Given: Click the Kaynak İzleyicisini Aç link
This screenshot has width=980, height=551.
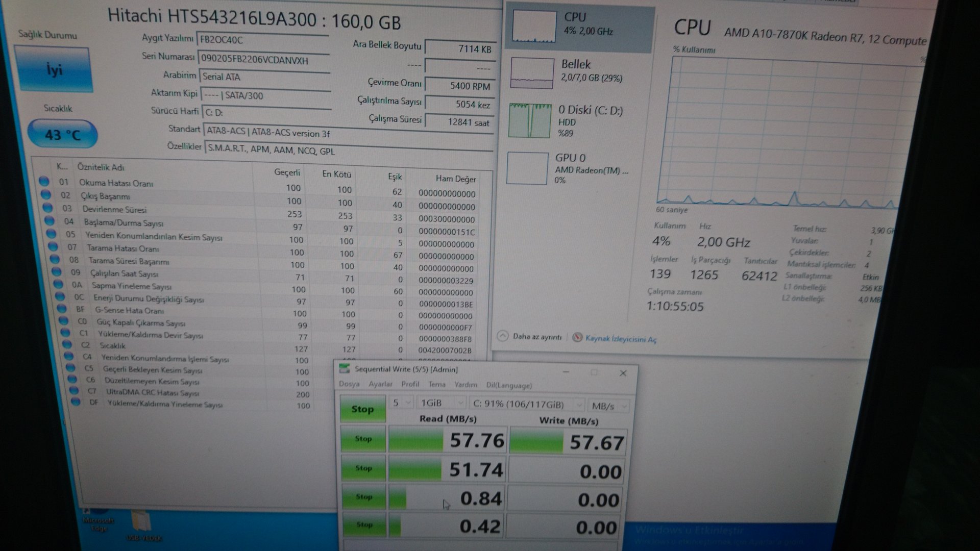Looking at the screenshot, I should (620, 339).
